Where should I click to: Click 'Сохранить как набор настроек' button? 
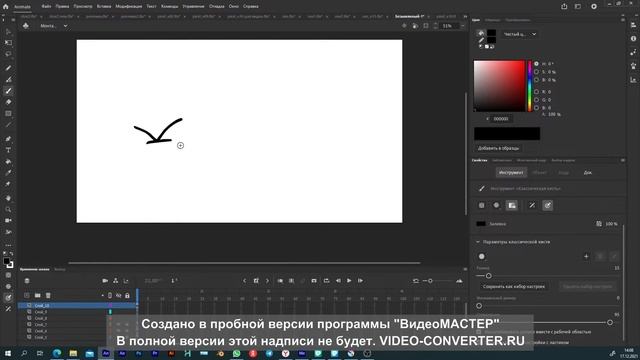[514, 287]
